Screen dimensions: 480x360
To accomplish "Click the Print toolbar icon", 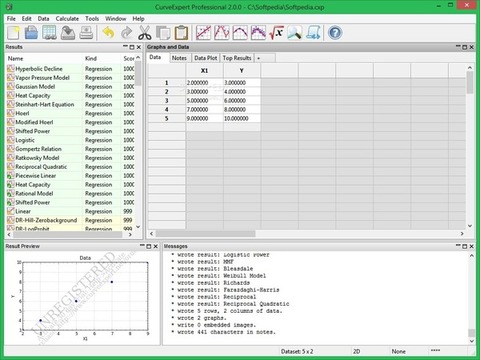I will pos(86,33).
